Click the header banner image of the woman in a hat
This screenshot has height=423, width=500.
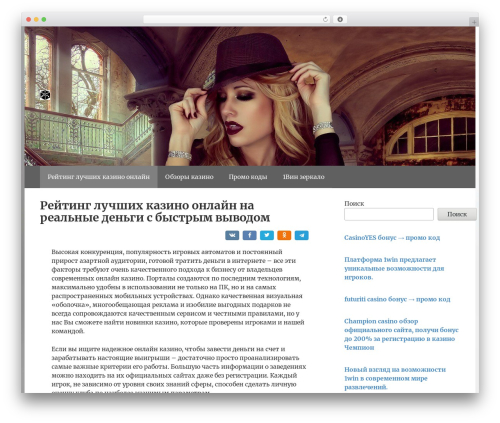[x=250, y=96]
